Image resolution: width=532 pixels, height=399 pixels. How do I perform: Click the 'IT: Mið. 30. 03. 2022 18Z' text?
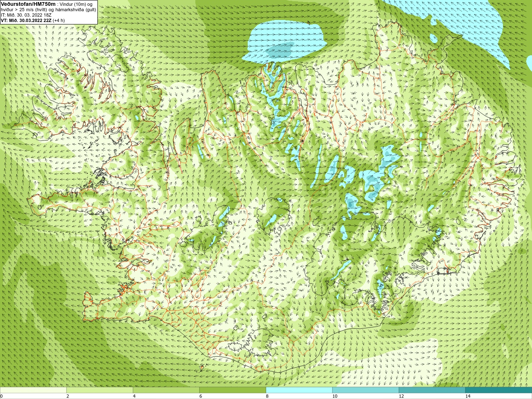pos(26,15)
